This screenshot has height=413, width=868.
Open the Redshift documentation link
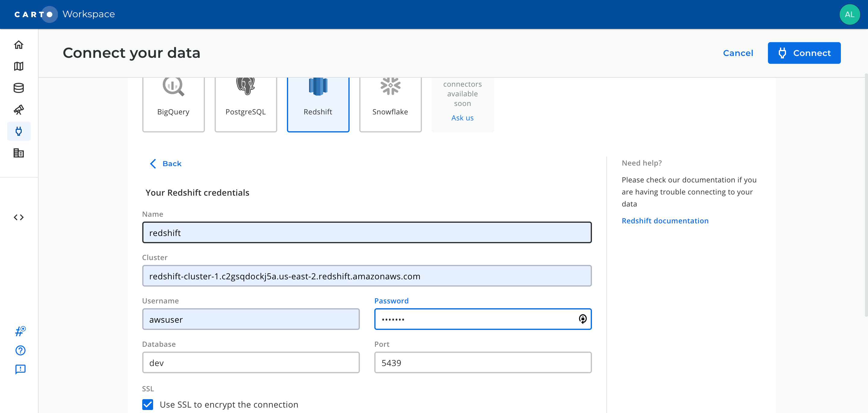(x=665, y=221)
